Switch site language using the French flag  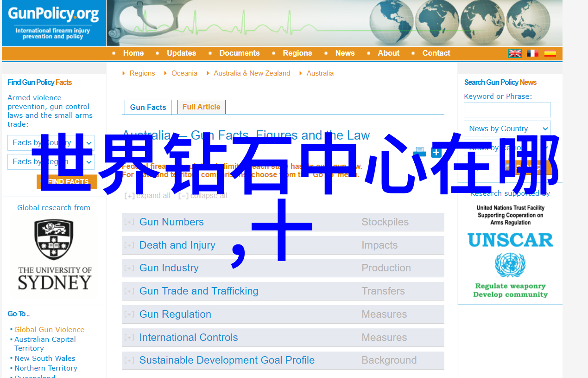[x=532, y=53]
